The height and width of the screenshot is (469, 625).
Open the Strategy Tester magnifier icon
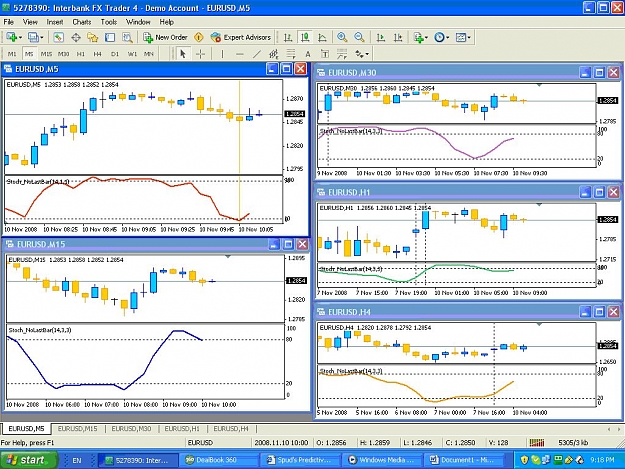(x=127, y=37)
